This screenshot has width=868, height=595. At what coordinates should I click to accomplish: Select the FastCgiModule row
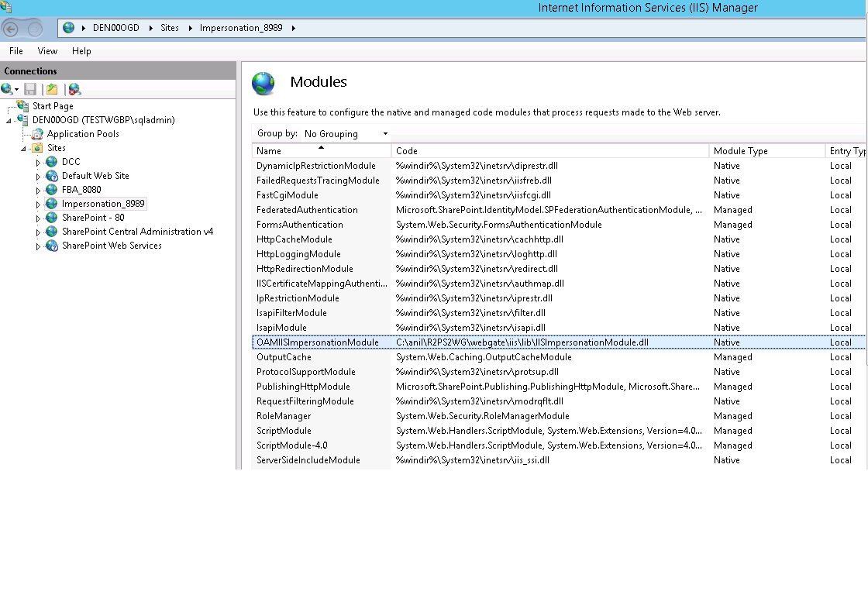point(559,194)
